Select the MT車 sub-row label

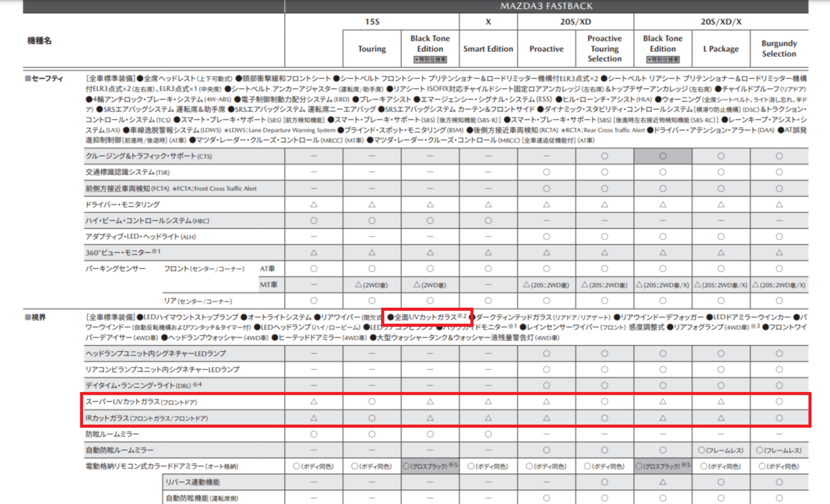click(x=268, y=284)
